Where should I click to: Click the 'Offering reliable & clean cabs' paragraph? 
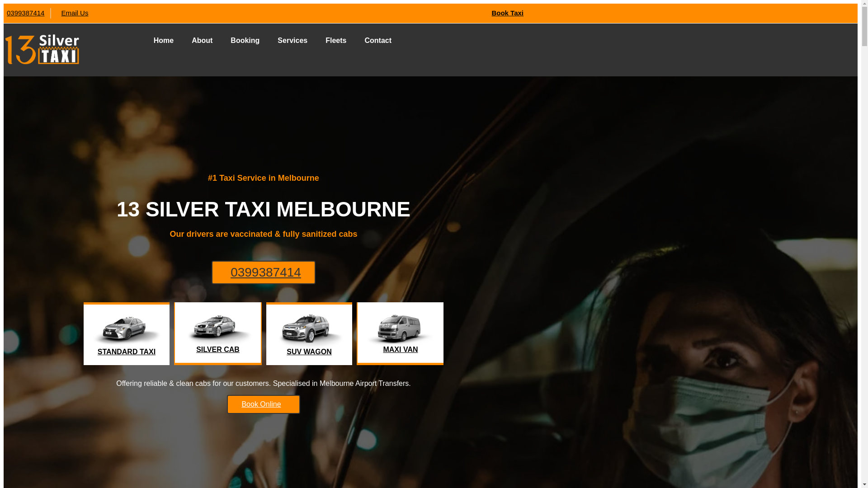(264, 384)
